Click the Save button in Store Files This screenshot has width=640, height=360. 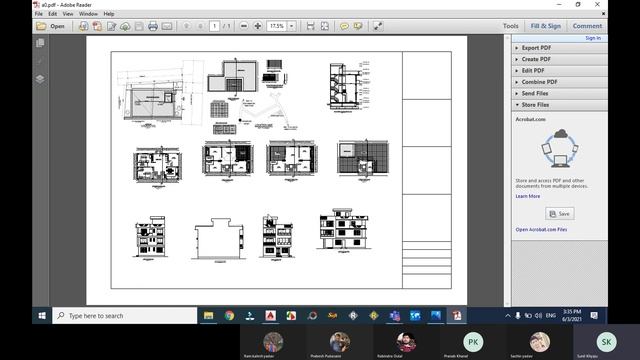point(560,214)
